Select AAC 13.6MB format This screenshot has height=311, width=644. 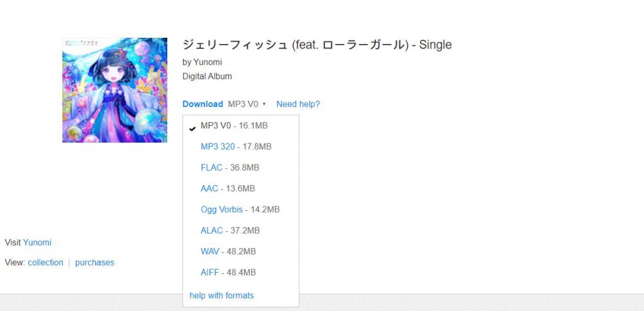pos(209,188)
